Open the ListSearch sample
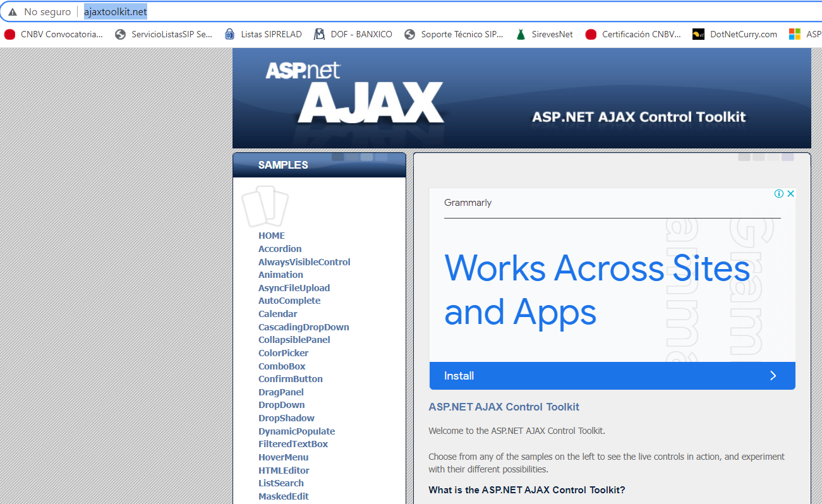This screenshot has height=504, width=822. [x=281, y=483]
